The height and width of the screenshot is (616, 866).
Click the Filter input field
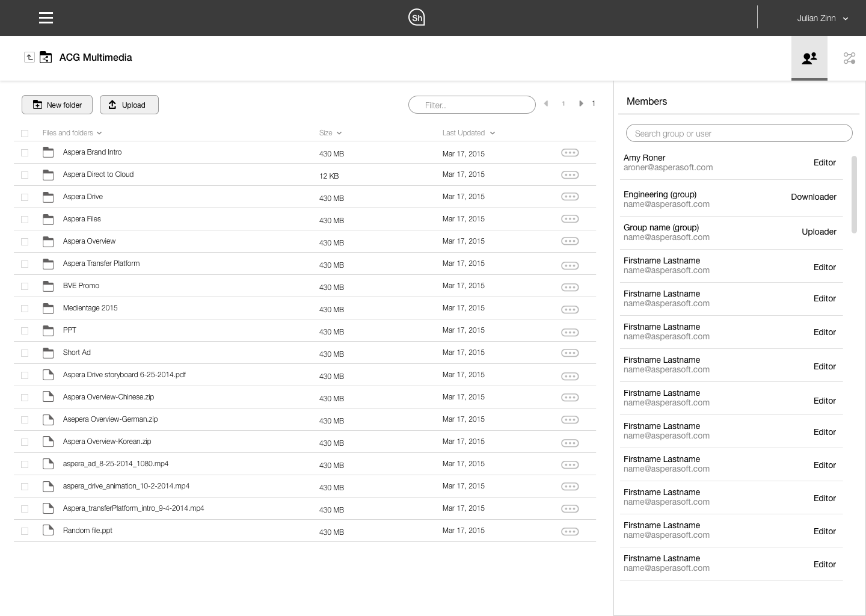[x=472, y=105]
